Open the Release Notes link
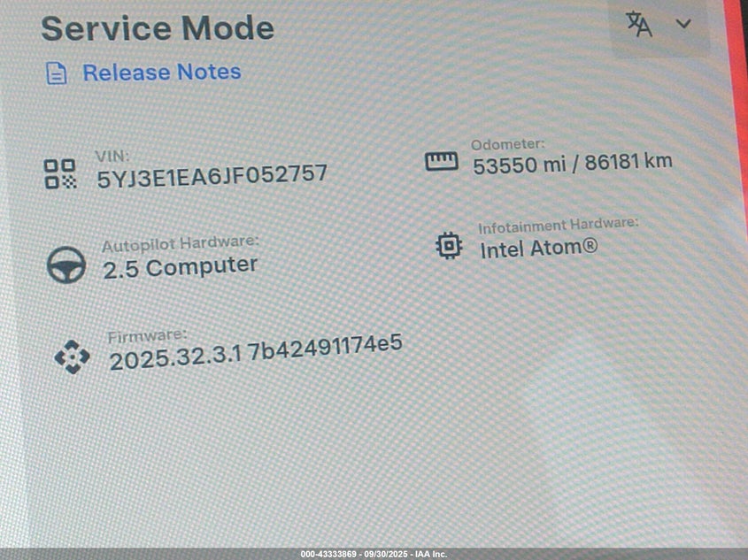 click(x=161, y=72)
